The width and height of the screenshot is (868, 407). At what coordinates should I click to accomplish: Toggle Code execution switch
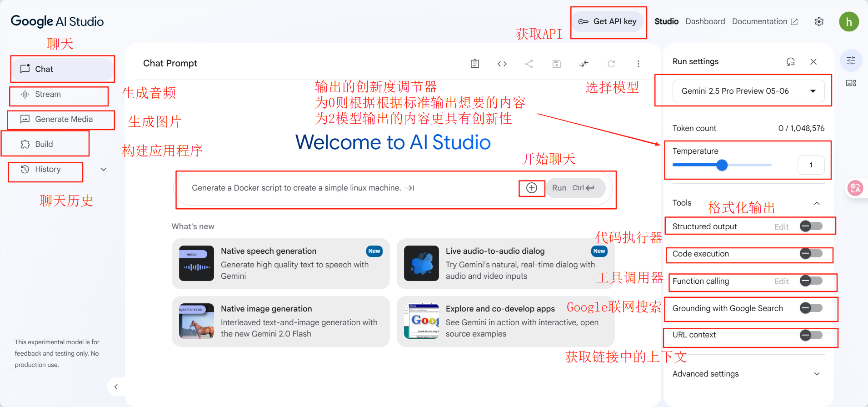811,253
